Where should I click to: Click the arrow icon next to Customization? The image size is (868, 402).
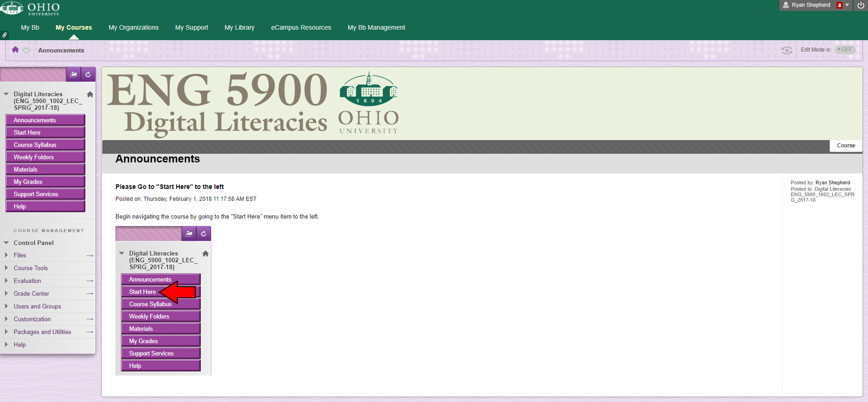[x=90, y=319]
